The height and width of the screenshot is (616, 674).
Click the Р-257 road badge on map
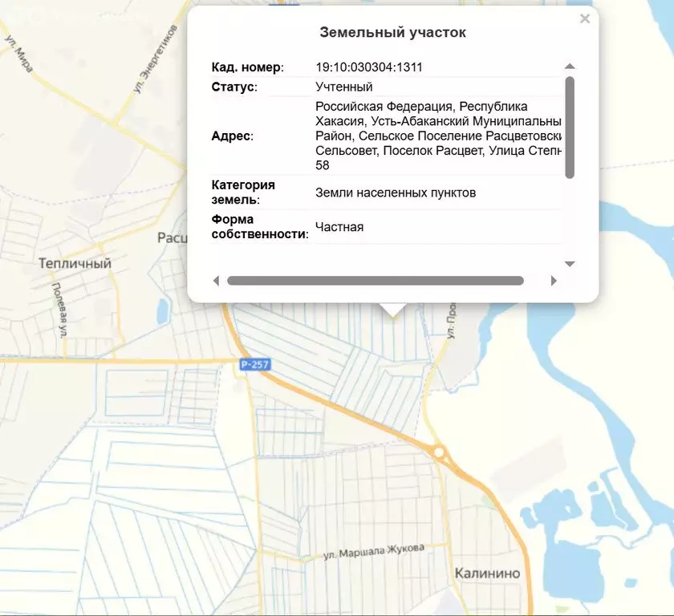(x=254, y=365)
